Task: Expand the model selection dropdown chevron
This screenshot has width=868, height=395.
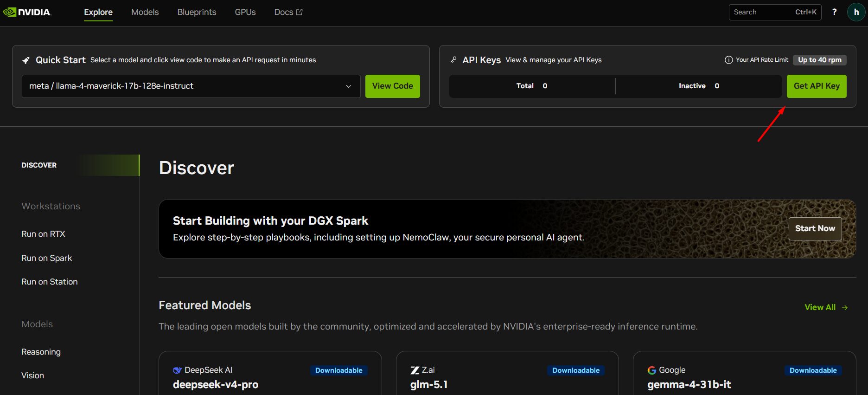Action: tap(349, 86)
